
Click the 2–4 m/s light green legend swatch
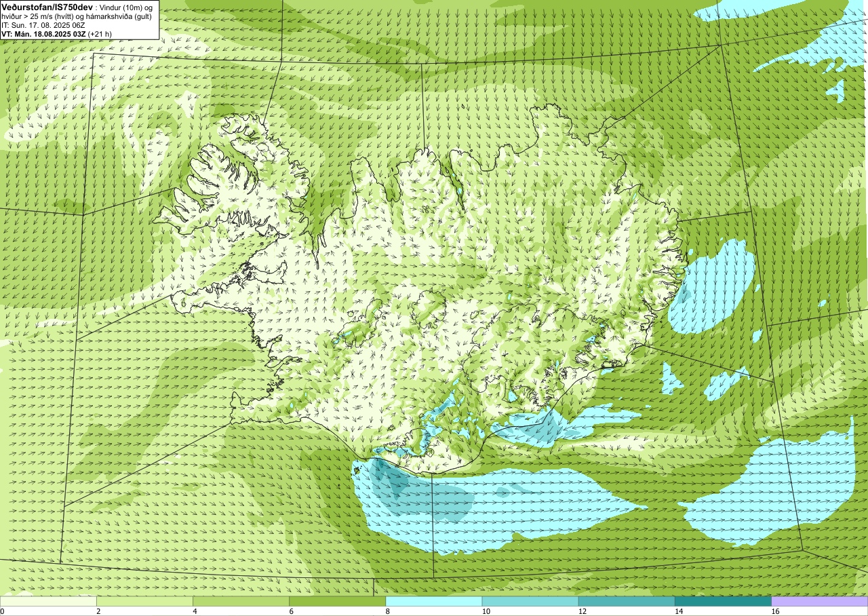click(x=144, y=601)
